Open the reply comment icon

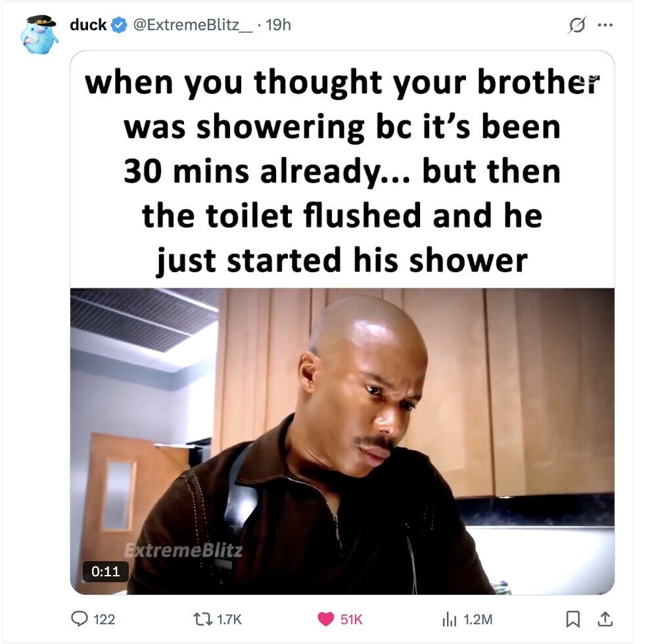80,619
